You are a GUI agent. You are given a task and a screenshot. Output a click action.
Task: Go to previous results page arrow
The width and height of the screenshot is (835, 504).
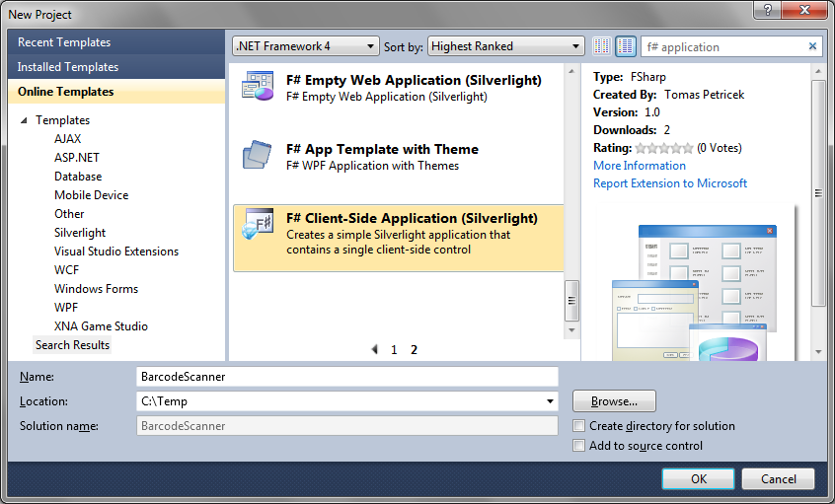[x=375, y=349]
